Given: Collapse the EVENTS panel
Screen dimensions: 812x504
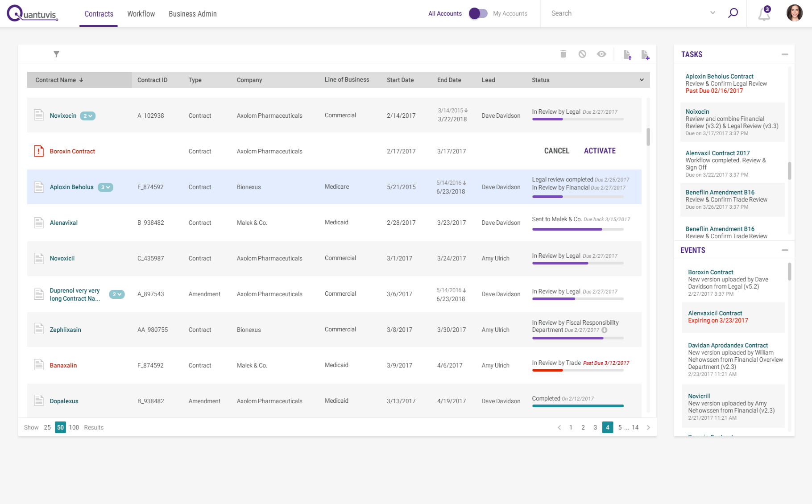Looking at the screenshot, I should (785, 250).
